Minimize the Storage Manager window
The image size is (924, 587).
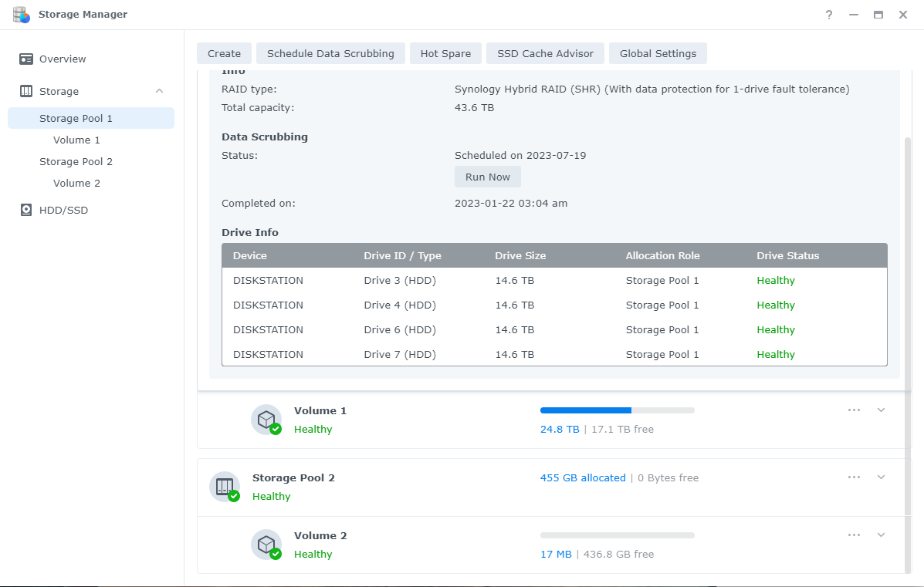click(853, 15)
